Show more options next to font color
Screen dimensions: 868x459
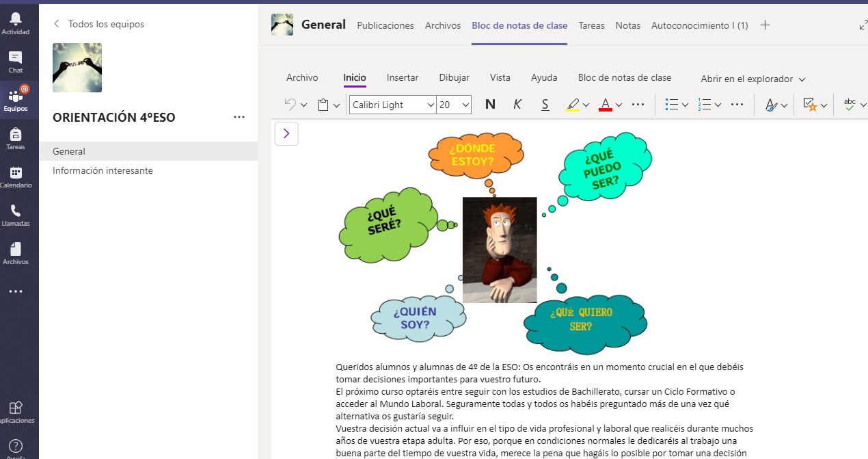(638, 105)
